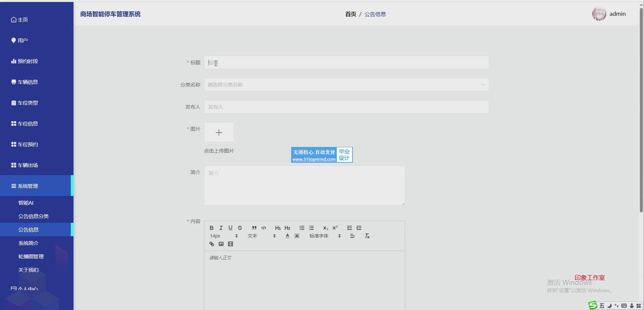Screen dimensions: 644x310
Task: Insert a hyperlink using the link icon
Action: pyautogui.click(x=212, y=244)
